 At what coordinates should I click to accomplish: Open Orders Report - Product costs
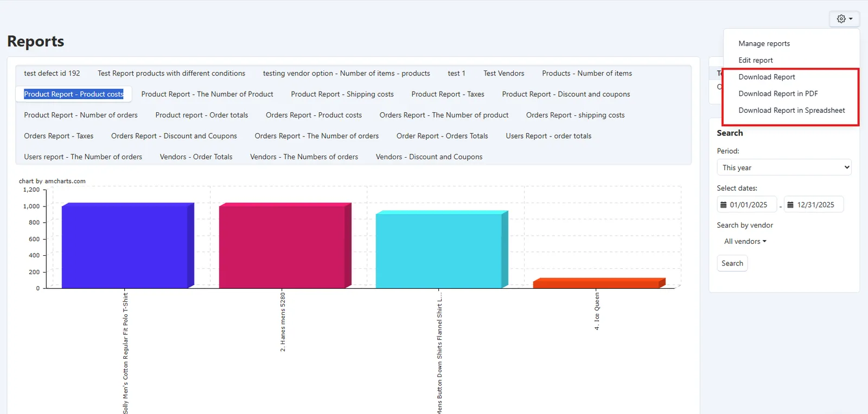(x=314, y=115)
